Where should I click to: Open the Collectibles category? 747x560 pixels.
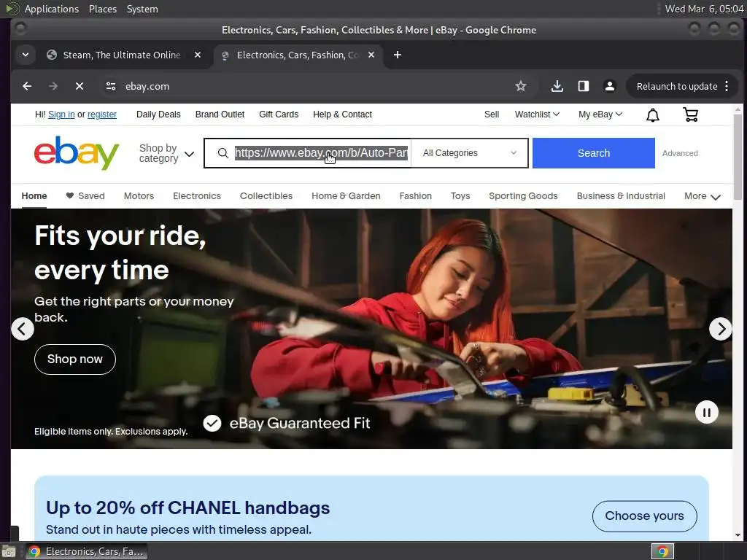click(266, 195)
